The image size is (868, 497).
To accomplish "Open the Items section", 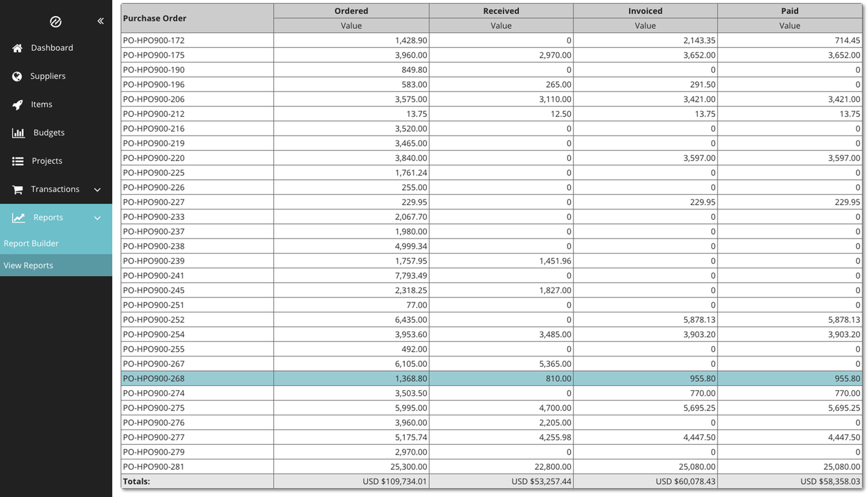I will (x=42, y=104).
